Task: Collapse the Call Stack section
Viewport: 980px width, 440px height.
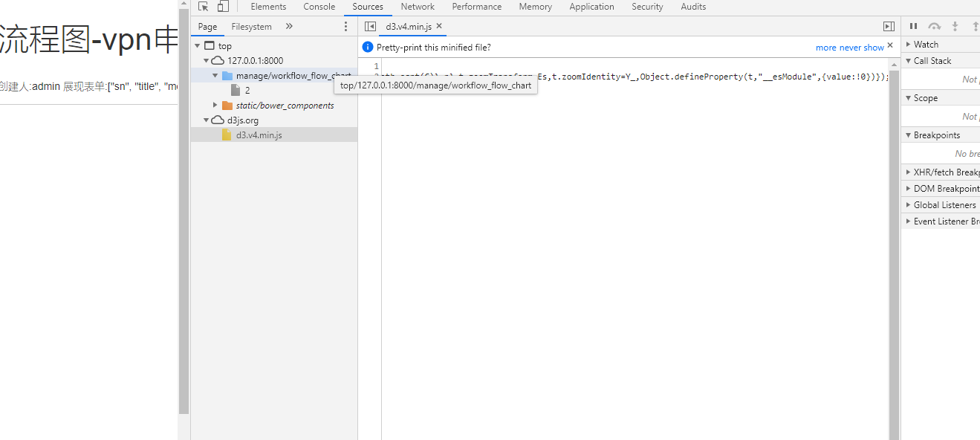Action: (908, 61)
